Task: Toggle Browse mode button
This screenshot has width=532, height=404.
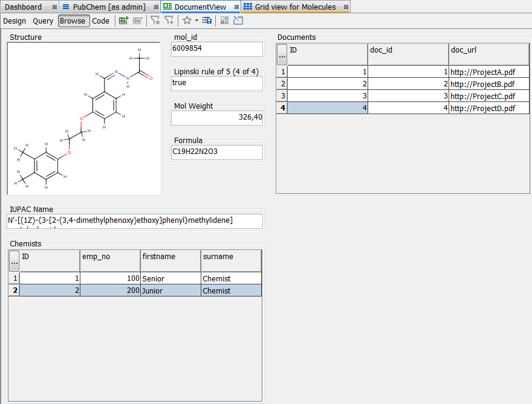Action: point(74,21)
